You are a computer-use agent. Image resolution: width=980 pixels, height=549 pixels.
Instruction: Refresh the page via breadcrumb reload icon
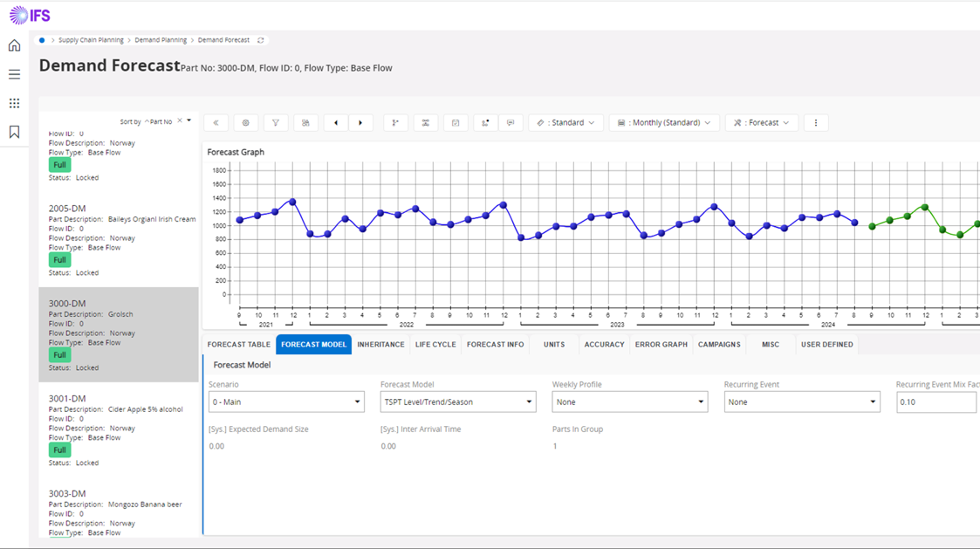point(261,40)
